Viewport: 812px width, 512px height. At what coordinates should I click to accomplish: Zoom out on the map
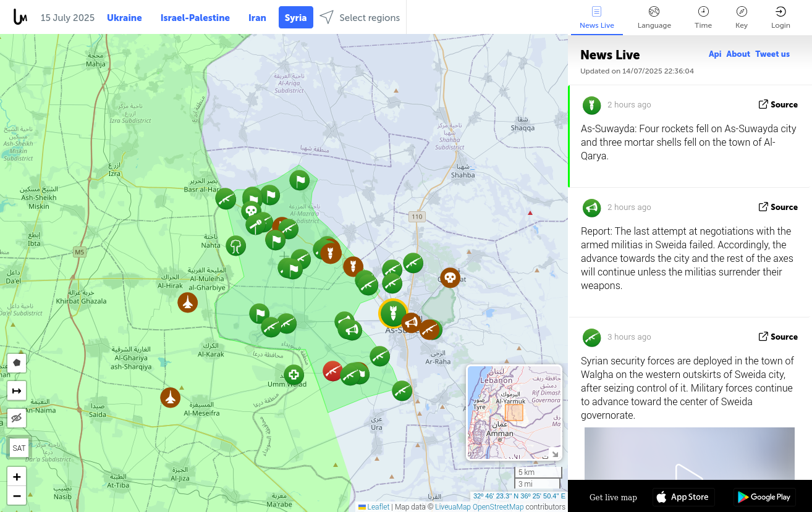point(17,495)
